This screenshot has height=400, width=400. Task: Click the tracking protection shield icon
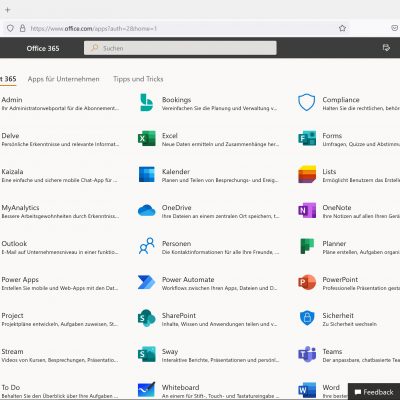pyautogui.click(x=10, y=28)
